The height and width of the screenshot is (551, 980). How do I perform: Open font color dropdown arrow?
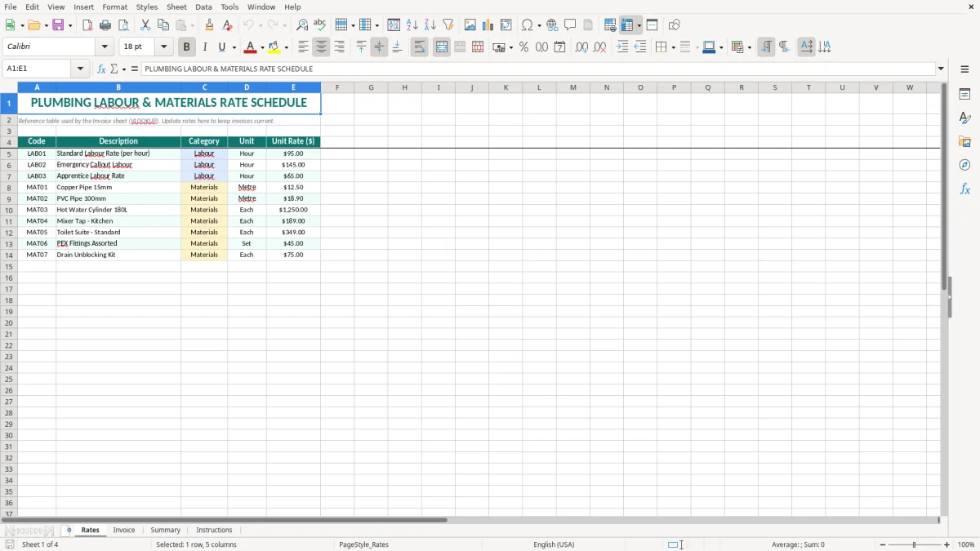(262, 47)
